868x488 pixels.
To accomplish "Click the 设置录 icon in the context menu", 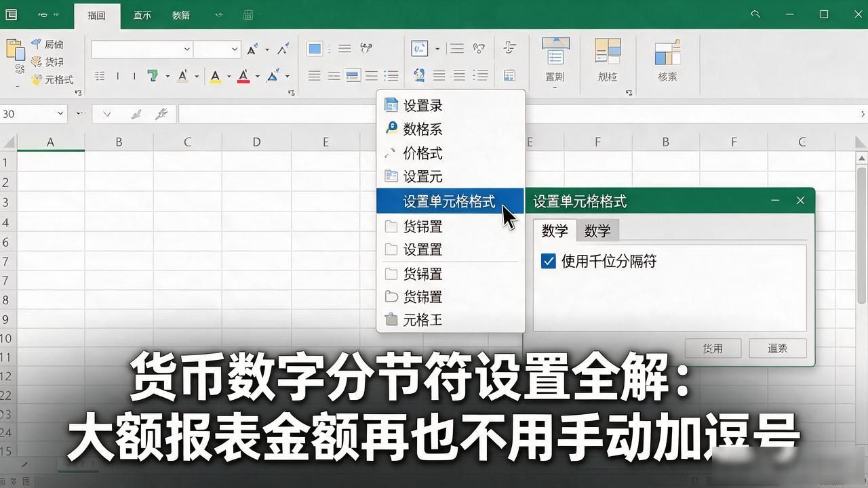I will click(x=391, y=105).
